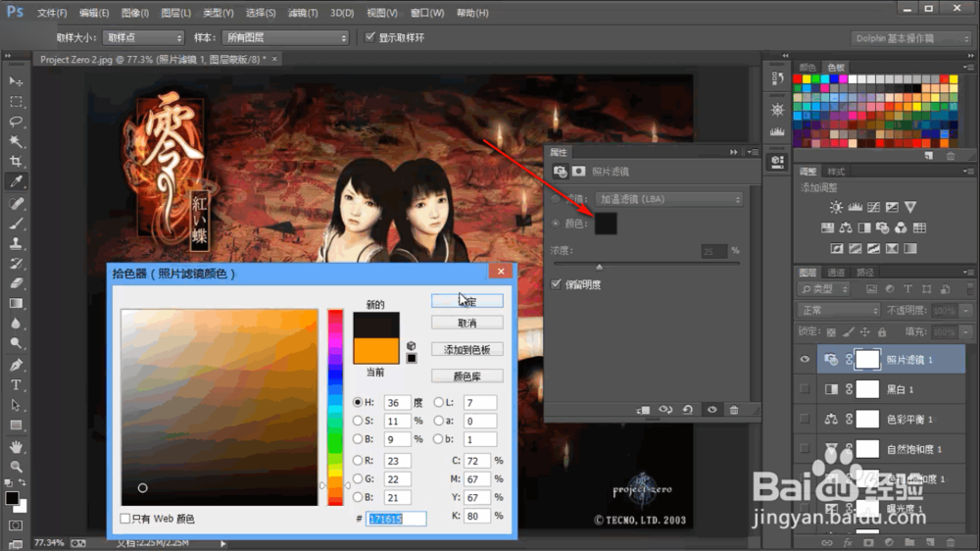The width and height of the screenshot is (980, 551).
Task: Select the Hand tool
Action: [16, 446]
